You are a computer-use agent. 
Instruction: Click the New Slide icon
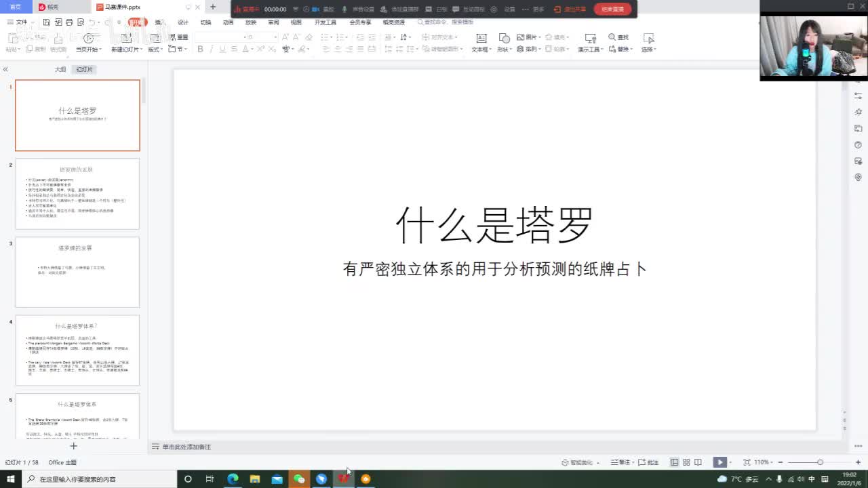tap(126, 38)
